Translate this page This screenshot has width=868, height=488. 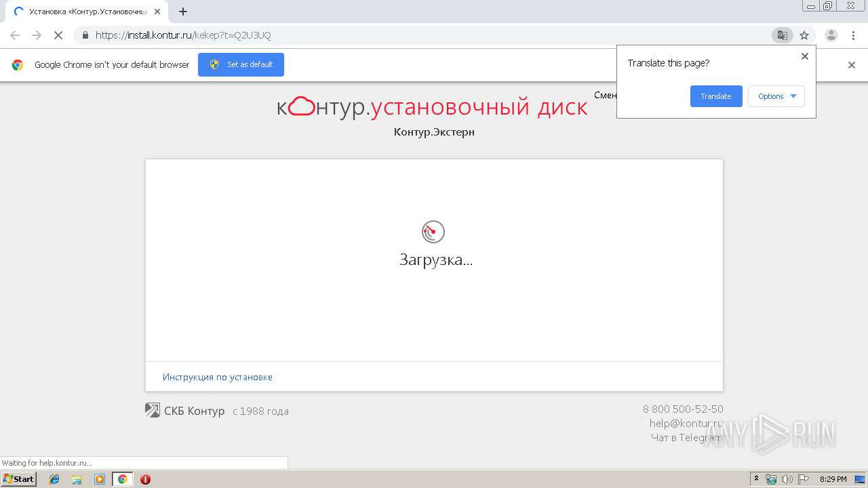coord(716,96)
